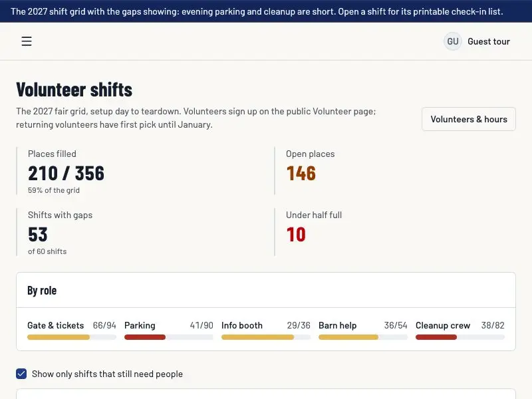The image size is (532, 399).
Task: Click the Places filled 210 / 356 stat
Action: [x=66, y=173]
